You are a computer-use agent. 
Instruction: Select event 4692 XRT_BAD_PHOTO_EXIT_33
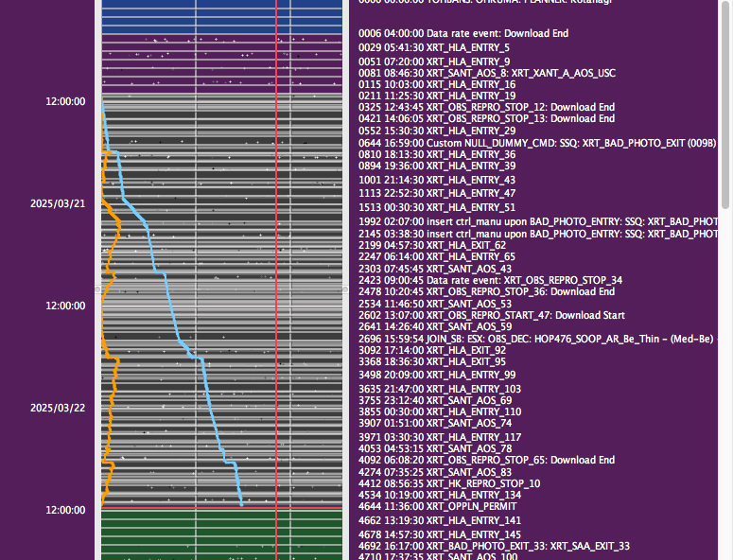click(x=494, y=547)
